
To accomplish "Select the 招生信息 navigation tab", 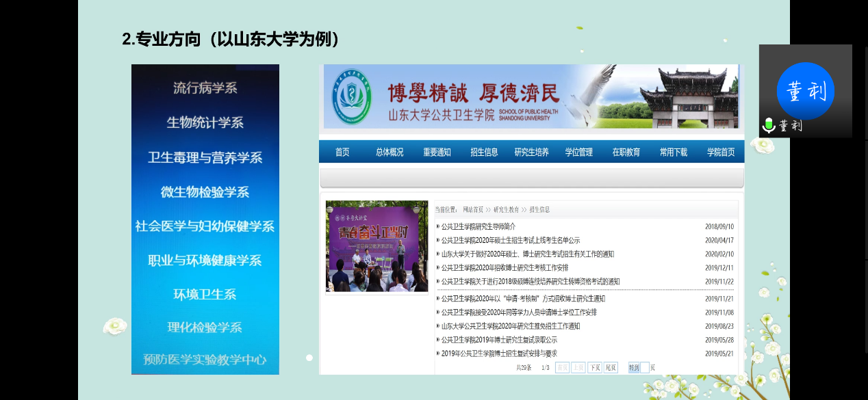I will coord(484,152).
